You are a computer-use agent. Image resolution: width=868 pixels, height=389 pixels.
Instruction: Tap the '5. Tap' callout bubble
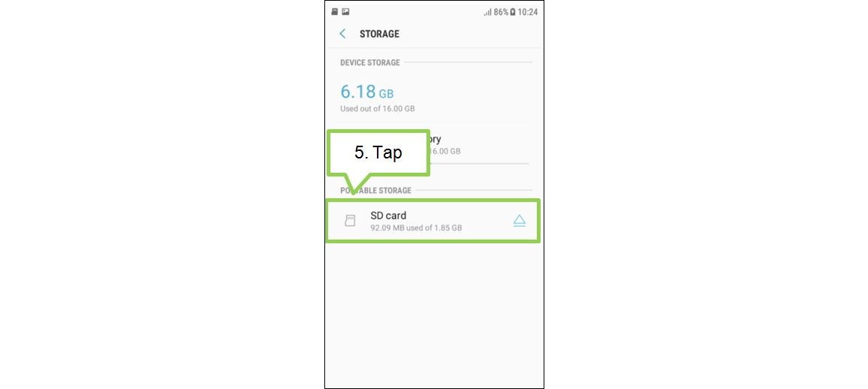[378, 153]
